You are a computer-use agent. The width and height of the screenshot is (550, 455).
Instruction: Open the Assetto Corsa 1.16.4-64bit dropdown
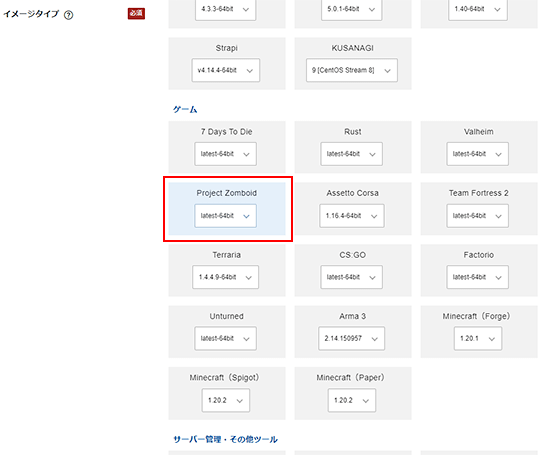tap(352, 216)
